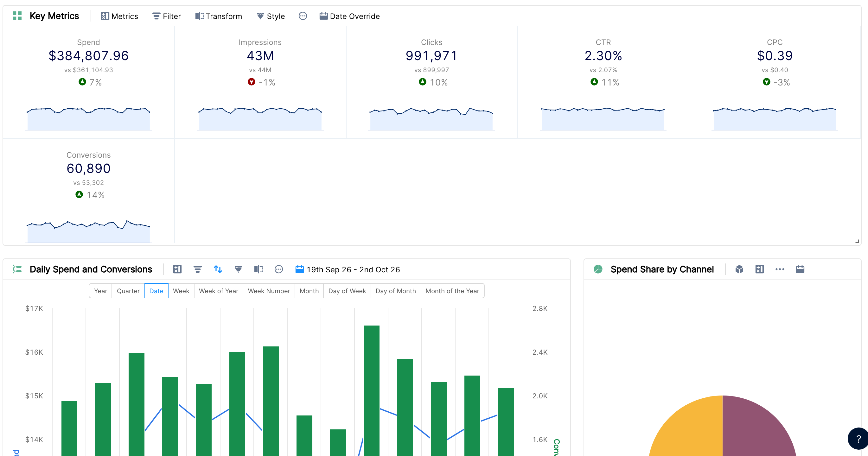Viewport: 868px width, 456px height.
Task: Select the Month grouping tab
Action: click(309, 291)
